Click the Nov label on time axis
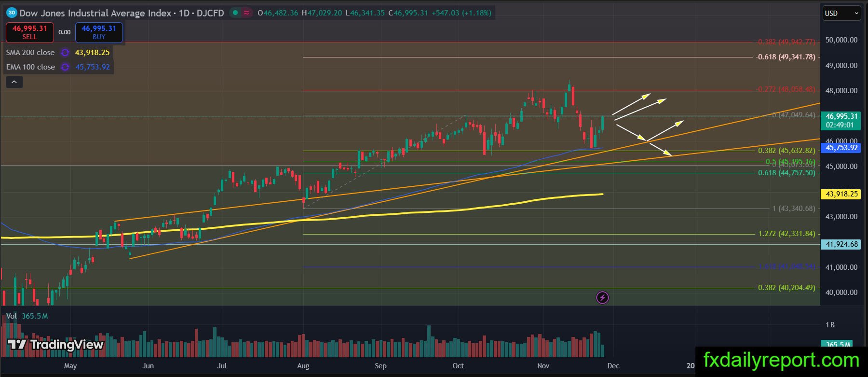868x377 pixels. click(543, 366)
